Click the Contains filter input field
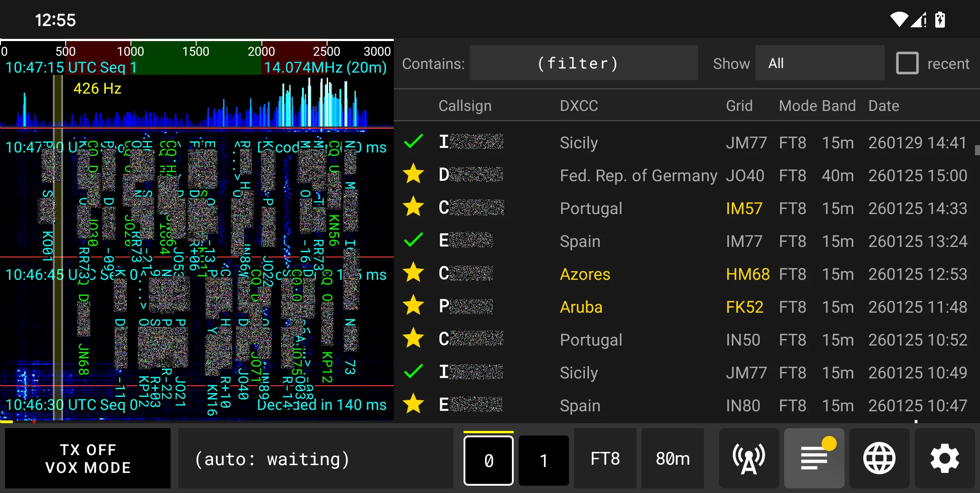The width and height of the screenshot is (980, 493). [x=584, y=63]
